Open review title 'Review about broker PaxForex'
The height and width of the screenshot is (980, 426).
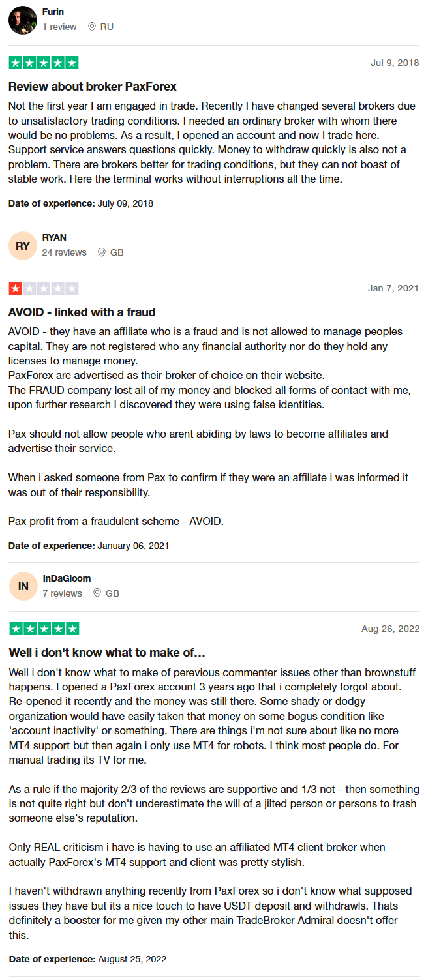(93, 87)
